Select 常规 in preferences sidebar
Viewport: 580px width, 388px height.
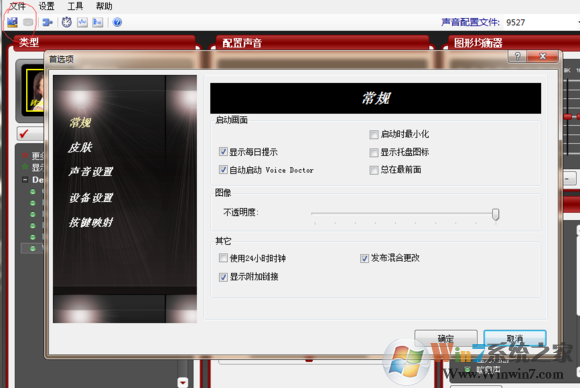point(80,122)
